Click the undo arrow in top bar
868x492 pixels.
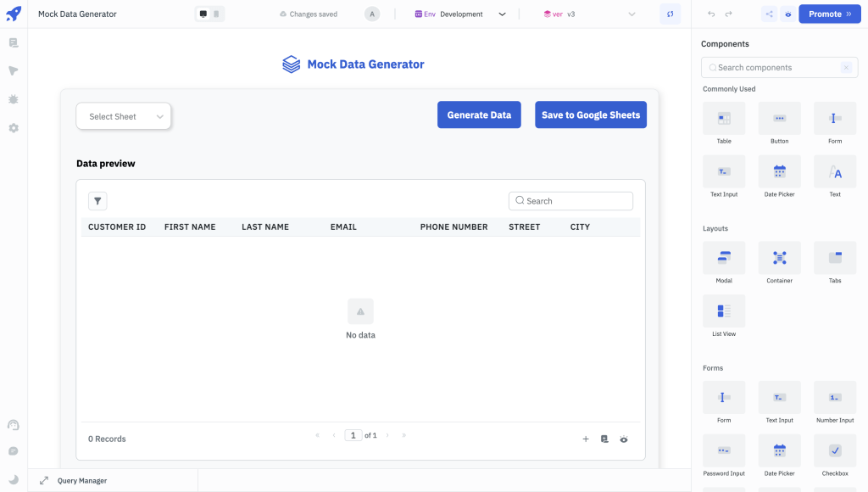pyautogui.click(x=711, y=14)
